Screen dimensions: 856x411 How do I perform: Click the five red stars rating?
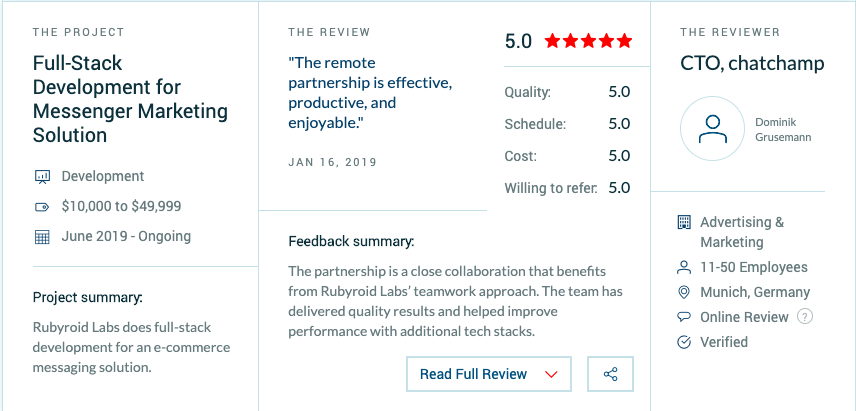click(588, 41)
